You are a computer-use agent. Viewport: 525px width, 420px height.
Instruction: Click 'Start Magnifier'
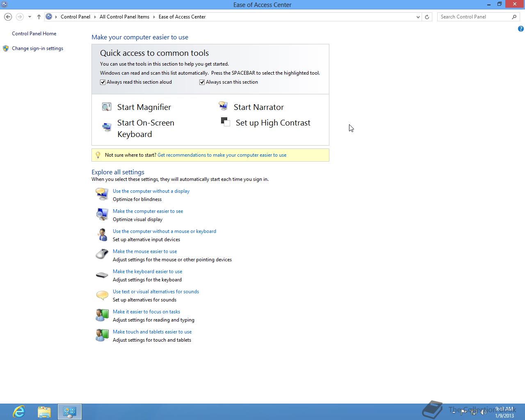144,107
